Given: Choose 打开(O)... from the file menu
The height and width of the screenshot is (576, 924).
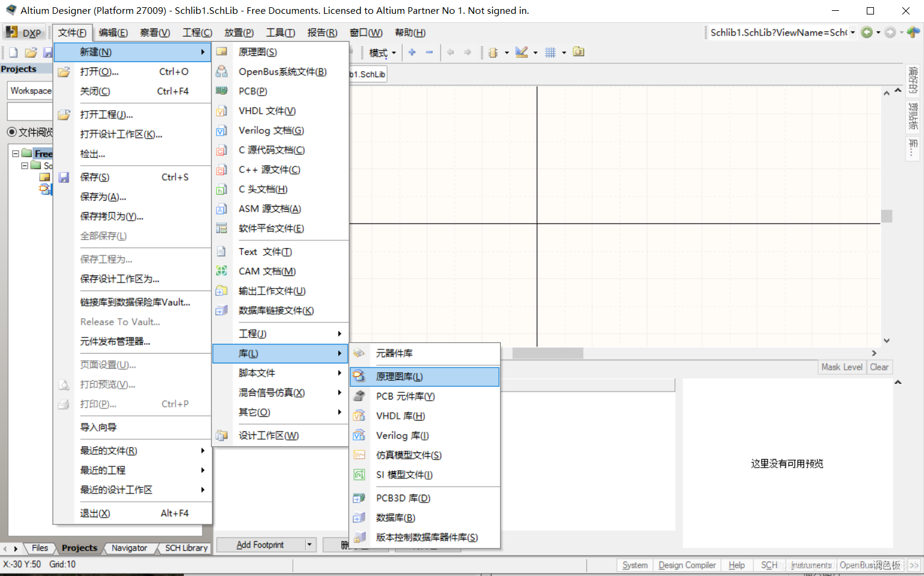Looking at the screenshot, I should point(133,72).
